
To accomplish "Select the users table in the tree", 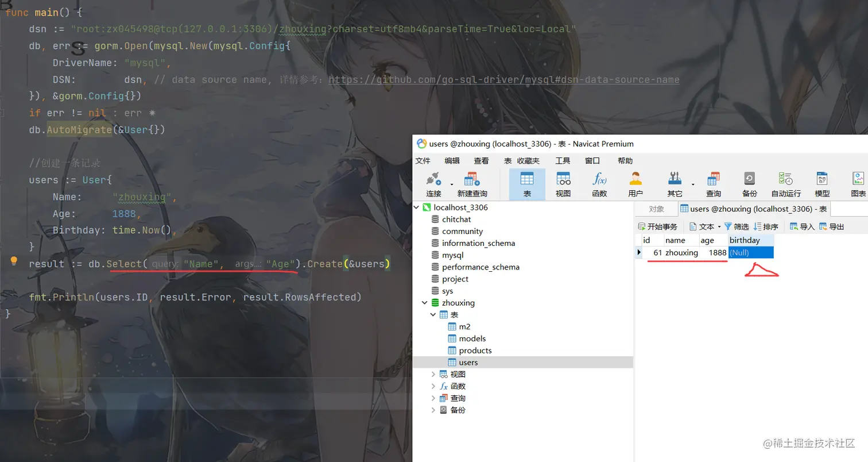I will point(468,363).
